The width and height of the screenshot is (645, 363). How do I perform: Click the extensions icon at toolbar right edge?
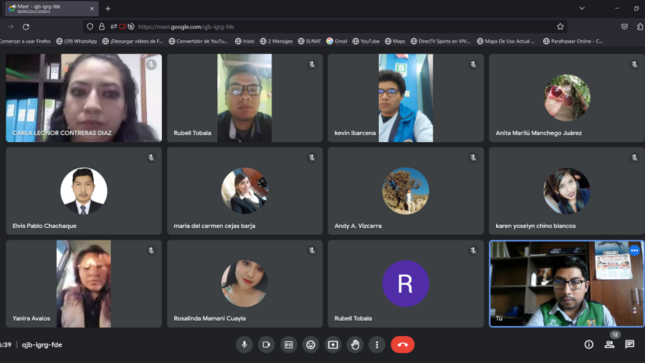[x=640, y=27]
